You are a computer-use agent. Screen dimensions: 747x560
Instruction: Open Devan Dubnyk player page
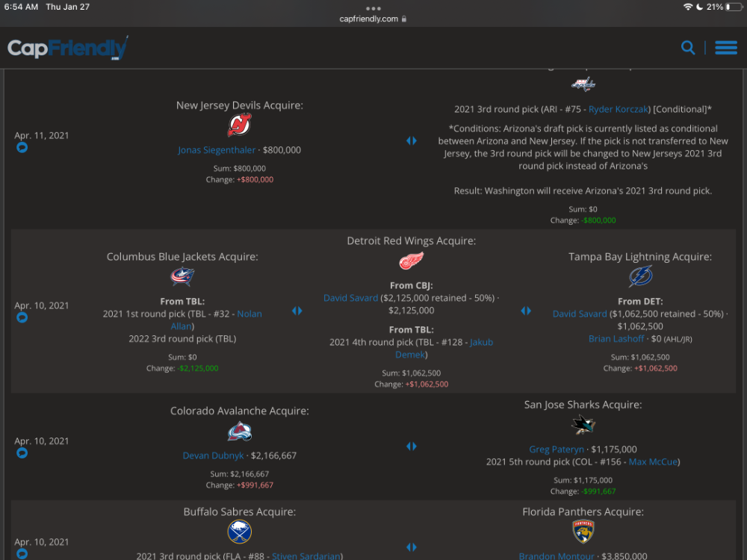213,455
